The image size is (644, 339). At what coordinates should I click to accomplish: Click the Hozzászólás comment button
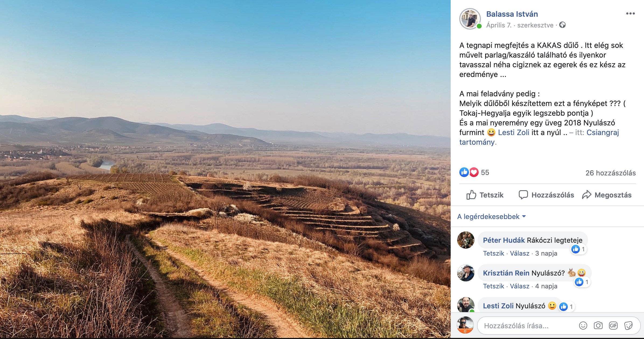(x=546, y=195)
